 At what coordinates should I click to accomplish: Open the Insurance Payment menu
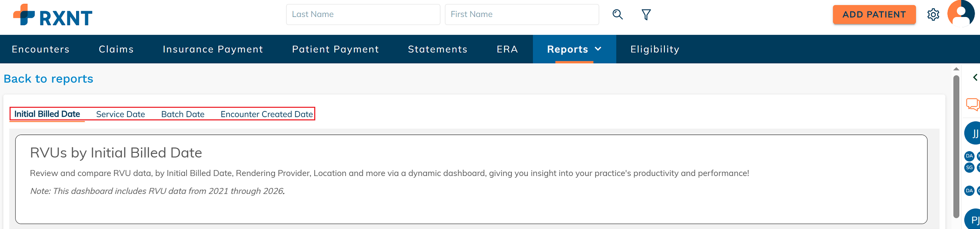pyautogui.click(x=213, y=49)
